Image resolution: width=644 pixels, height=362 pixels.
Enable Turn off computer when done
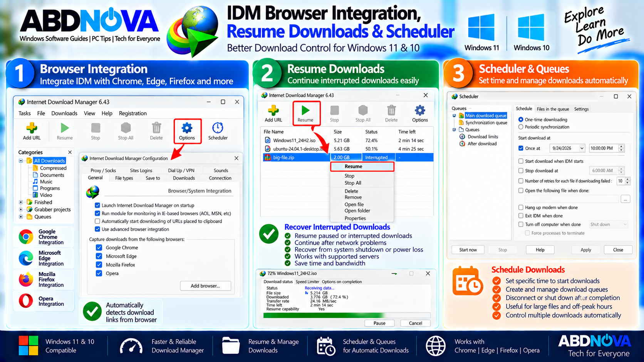[521, 224]
